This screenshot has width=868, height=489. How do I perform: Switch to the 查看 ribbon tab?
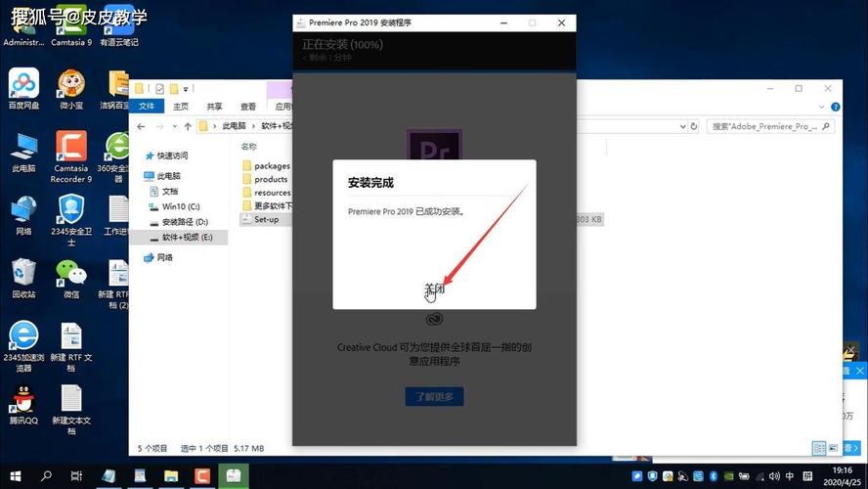click(x=248, y=107)
